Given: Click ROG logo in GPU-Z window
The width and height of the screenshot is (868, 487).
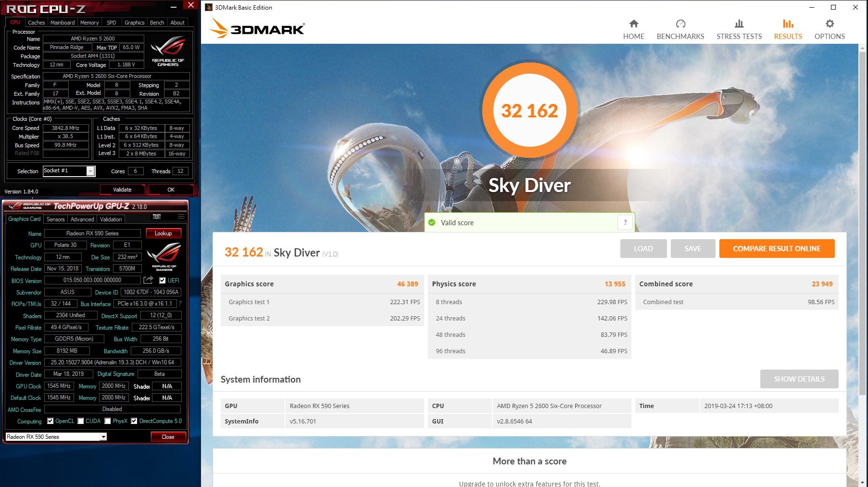Looking at the screenshot, I should point(164,256).
